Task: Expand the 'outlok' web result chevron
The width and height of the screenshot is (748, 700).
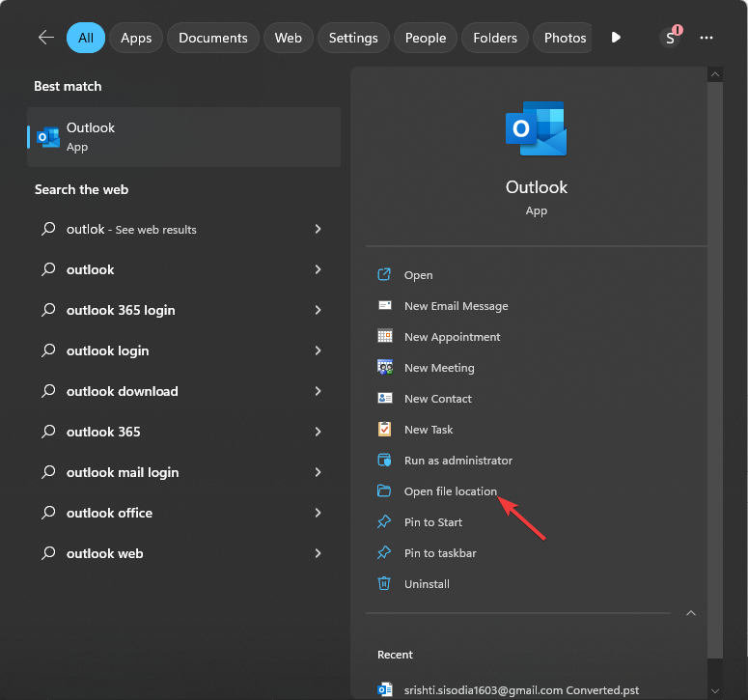Action: point(318,229)
